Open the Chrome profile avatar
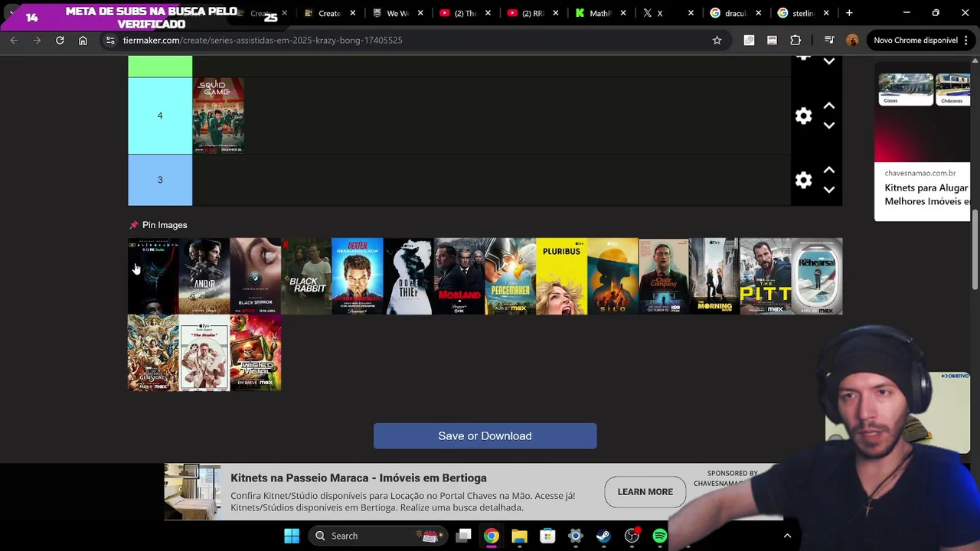 [x=852, y=40]
